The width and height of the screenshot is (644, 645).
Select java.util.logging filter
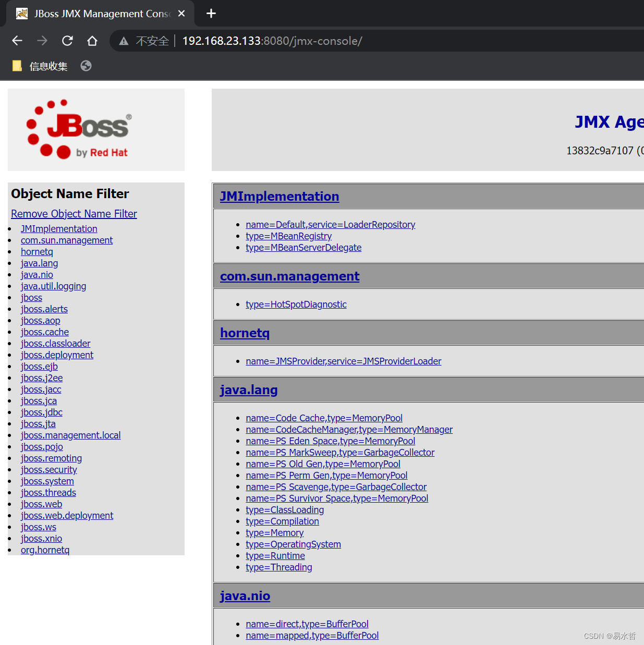[54, 286]
